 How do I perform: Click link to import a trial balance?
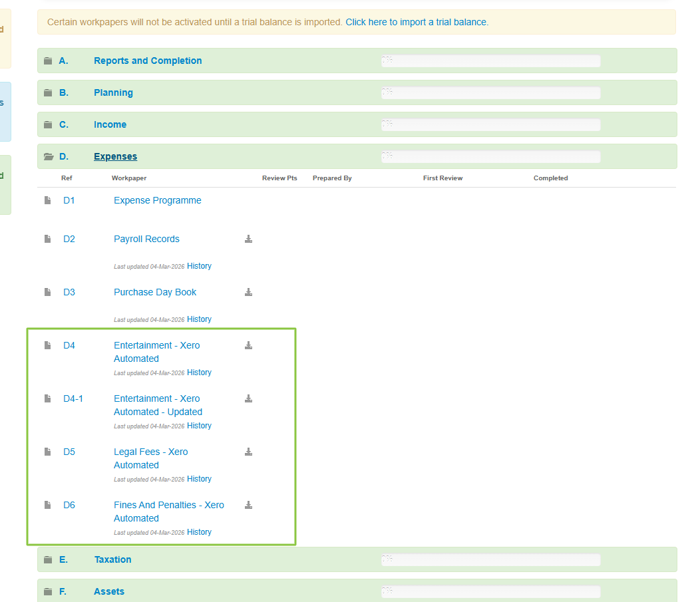(x=416, y=22)
